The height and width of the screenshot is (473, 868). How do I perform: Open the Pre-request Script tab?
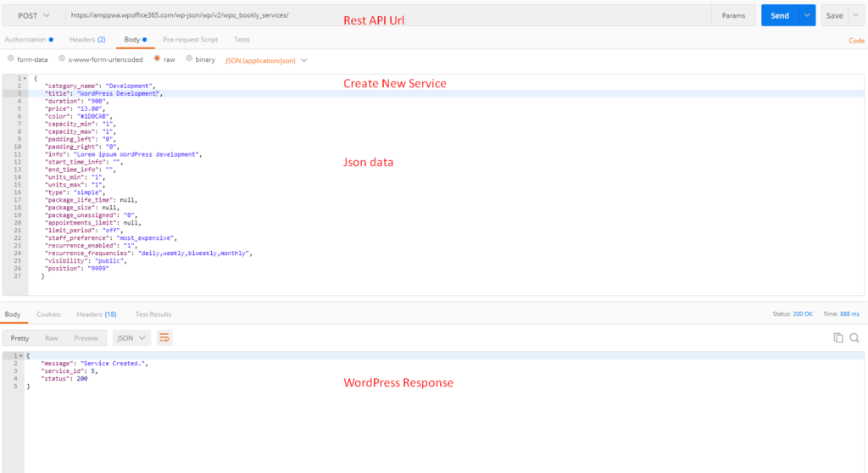[x=190, y=39]
